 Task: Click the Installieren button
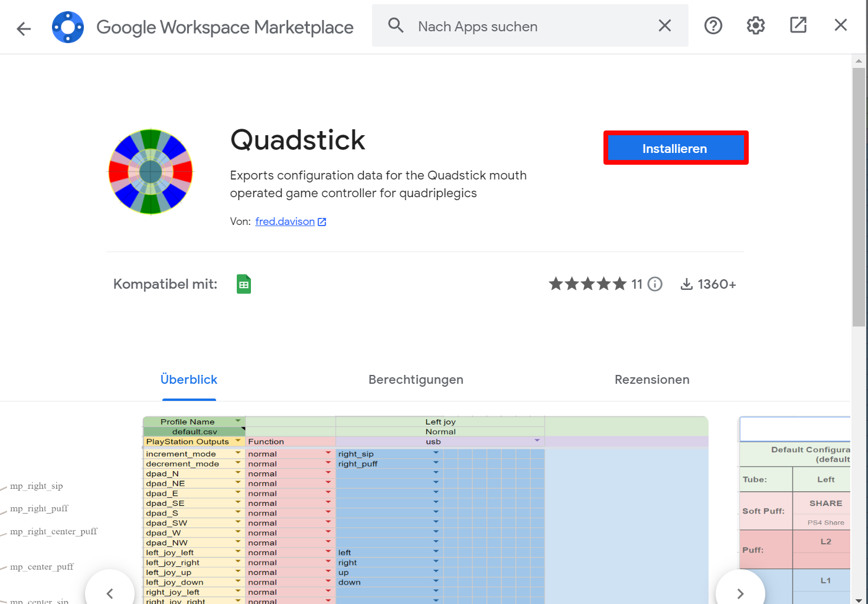tap(675, 148)
